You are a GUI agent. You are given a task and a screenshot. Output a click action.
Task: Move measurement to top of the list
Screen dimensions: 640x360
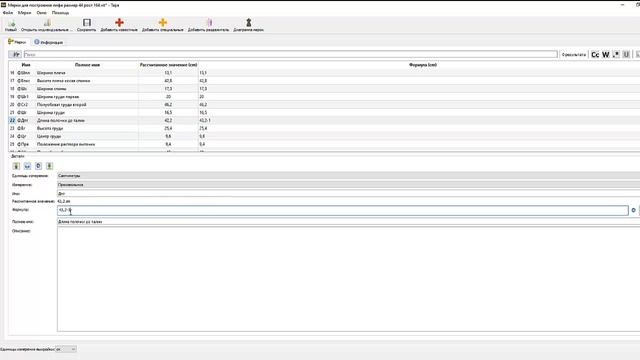point(16,166)
